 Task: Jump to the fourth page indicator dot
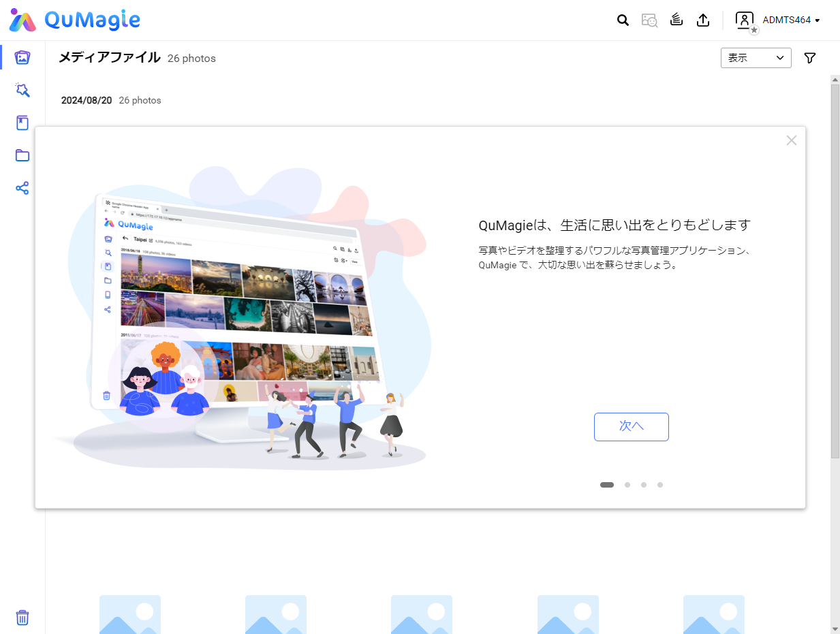[660, 485]
